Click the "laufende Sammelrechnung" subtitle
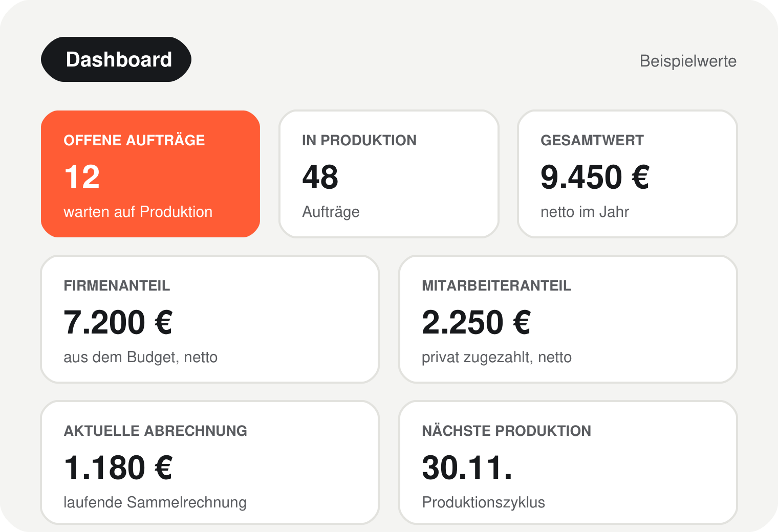This screenshot has height=532, width=778. [155, 502]
